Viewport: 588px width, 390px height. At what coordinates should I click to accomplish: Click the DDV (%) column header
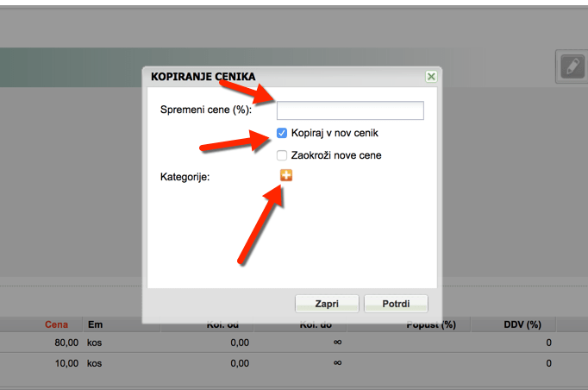[522, 325]
